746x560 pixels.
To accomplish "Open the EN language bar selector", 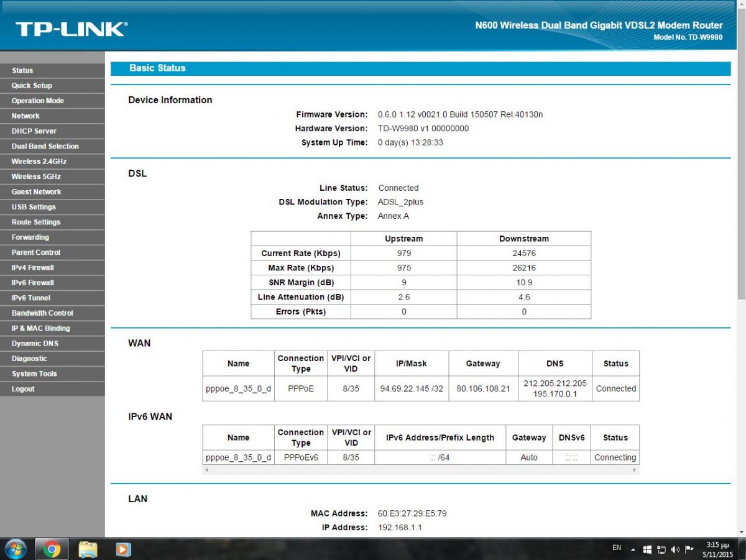I will [x=617, y=548].
